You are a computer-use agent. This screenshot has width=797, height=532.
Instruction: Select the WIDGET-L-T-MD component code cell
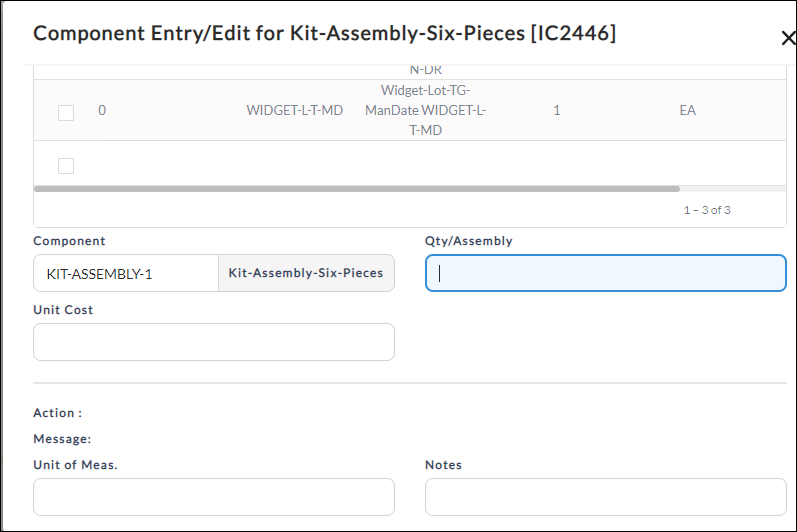point(295,110)
